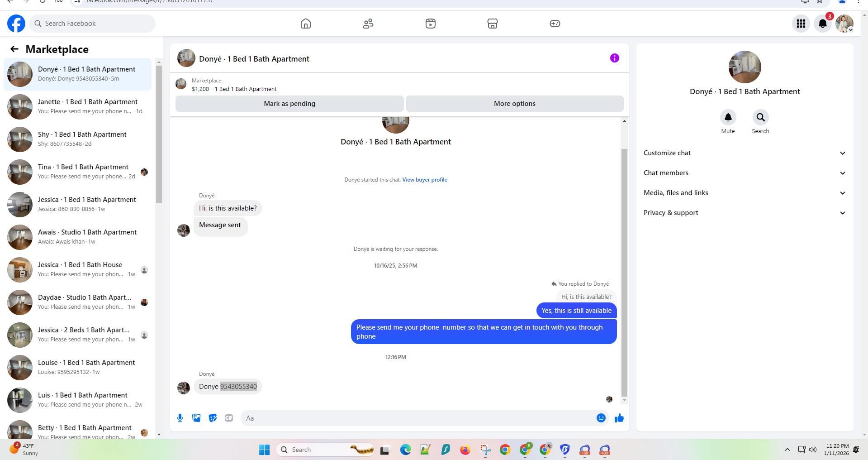Open the Tina 1 Bed 1 Bath conversation
The image size is (868, 460).
point(78,172)
